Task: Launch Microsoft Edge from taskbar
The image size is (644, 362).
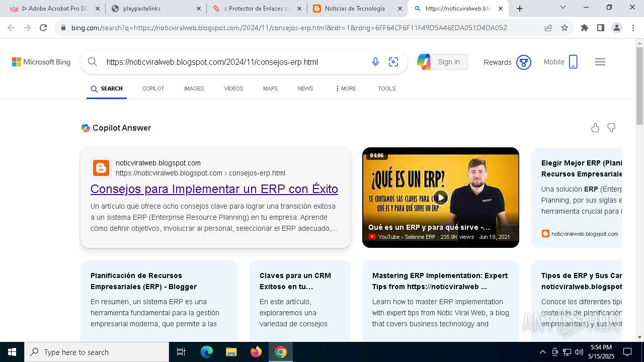Action: click(x=207, y=352)
